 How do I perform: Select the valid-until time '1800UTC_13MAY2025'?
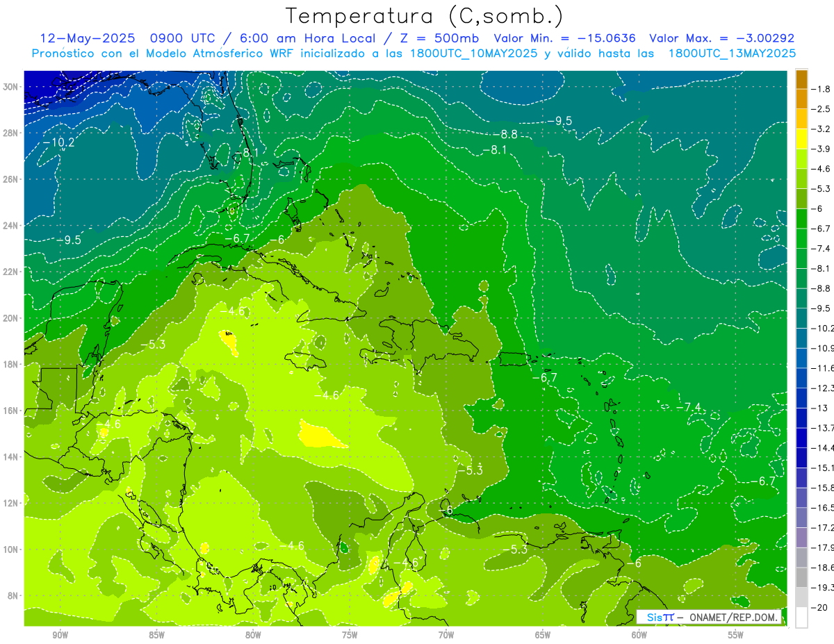point(733,53)
